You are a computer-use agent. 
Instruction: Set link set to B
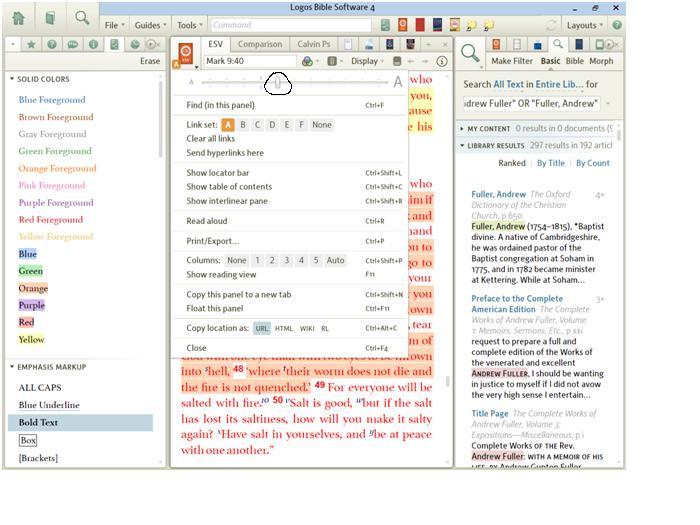pos(243,125)
